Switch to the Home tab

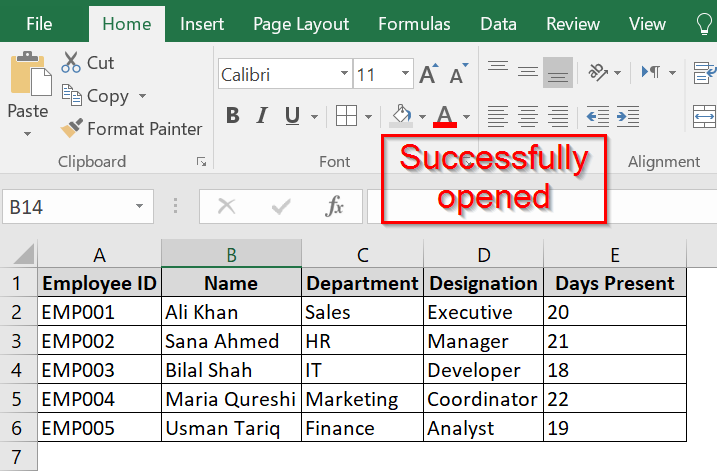(127, 24)
